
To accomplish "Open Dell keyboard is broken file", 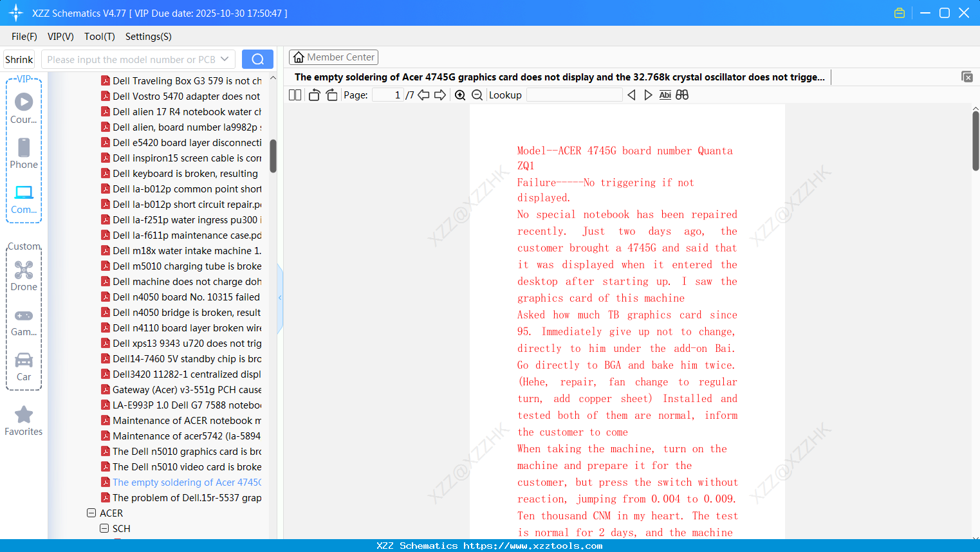I will click(180, 173).
